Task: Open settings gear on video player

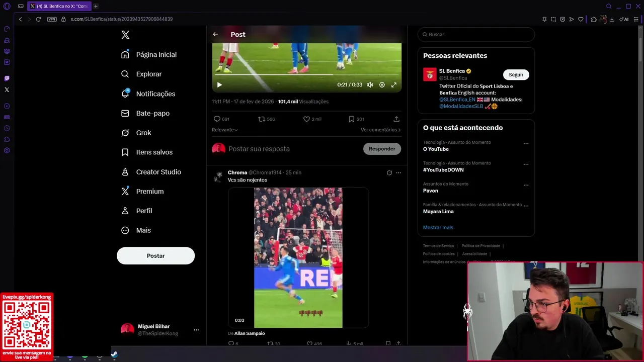Action: click(382, 85)
